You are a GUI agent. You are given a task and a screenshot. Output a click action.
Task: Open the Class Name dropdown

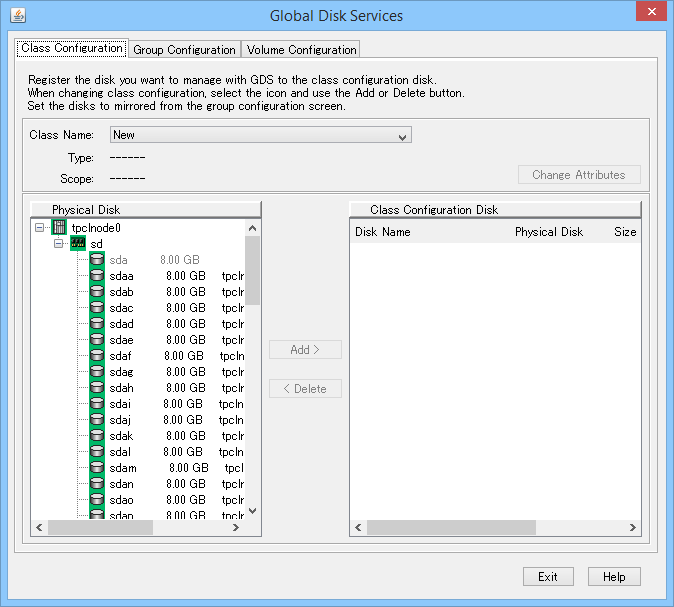point(260,135)
